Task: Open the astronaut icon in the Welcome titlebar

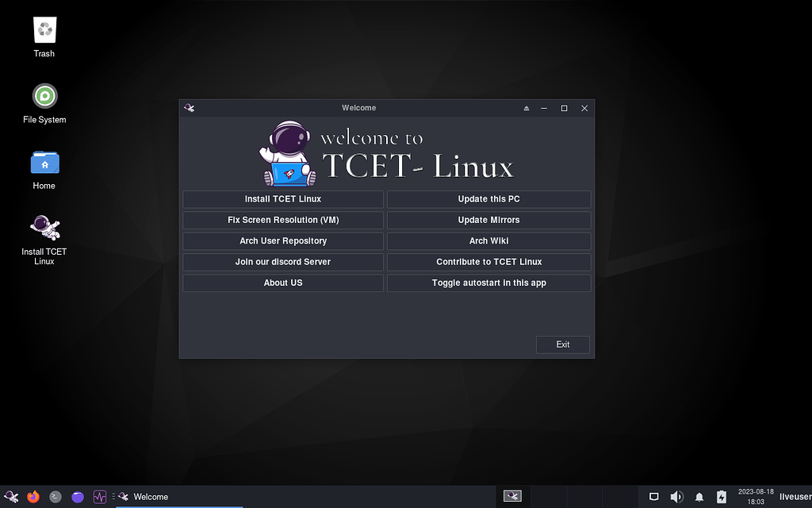Action: tap(190, 108)
